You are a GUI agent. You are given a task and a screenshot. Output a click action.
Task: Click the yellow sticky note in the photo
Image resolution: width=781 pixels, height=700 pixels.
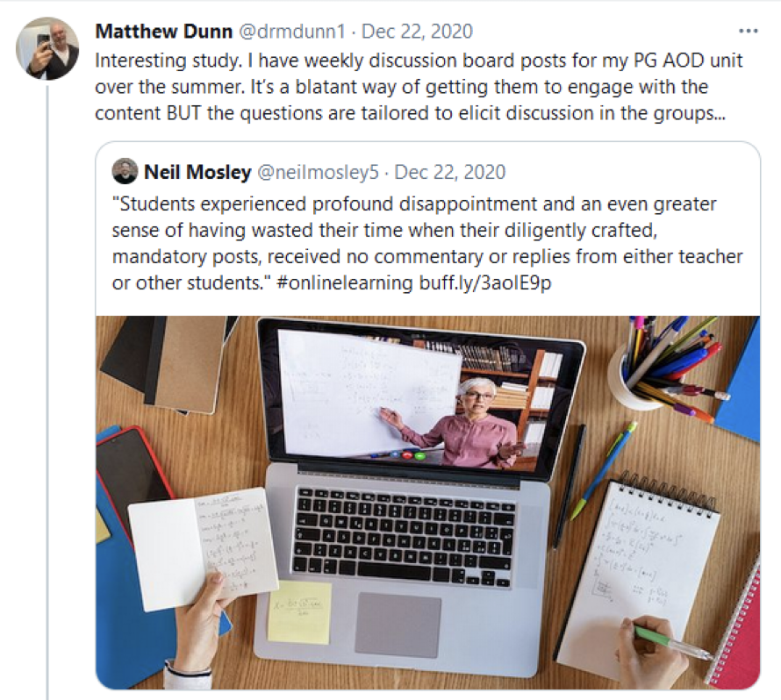(299, 612)
